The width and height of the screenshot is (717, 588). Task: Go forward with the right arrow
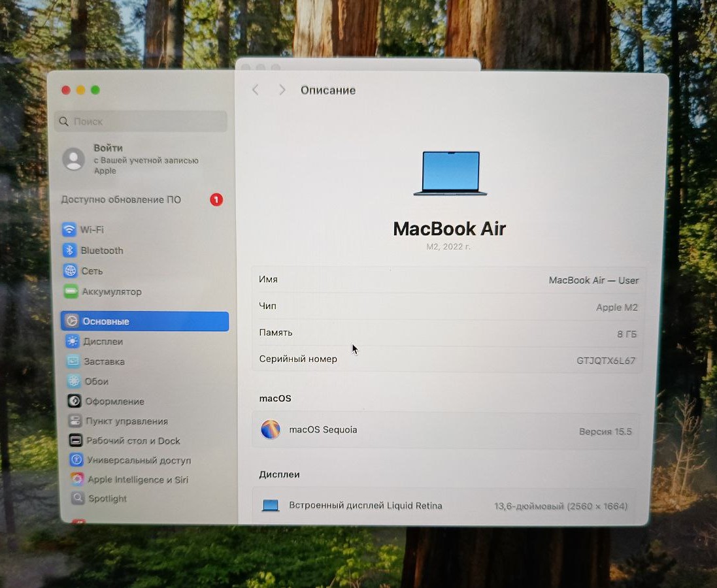tap(282, 90)
